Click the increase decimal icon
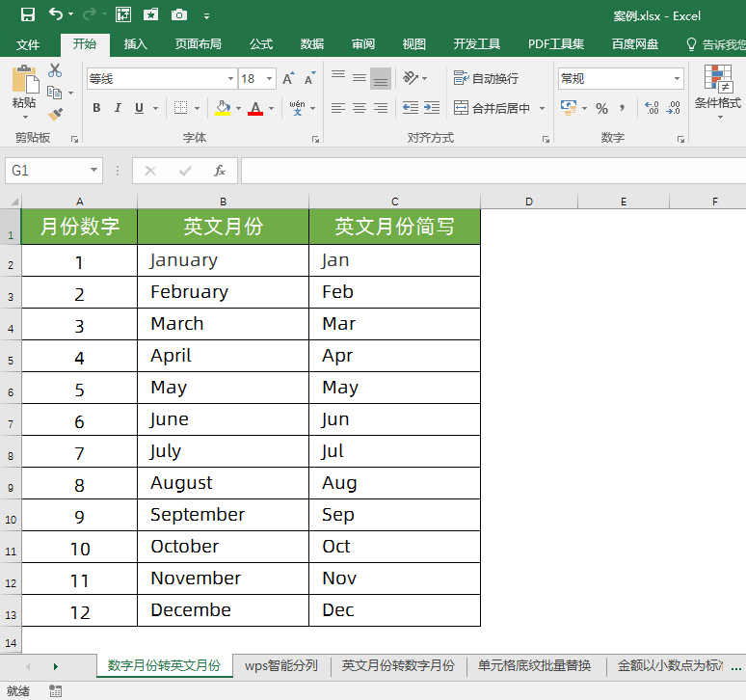Image resolution: width=746 pixels, height=700 pixels. coord(652,108)
